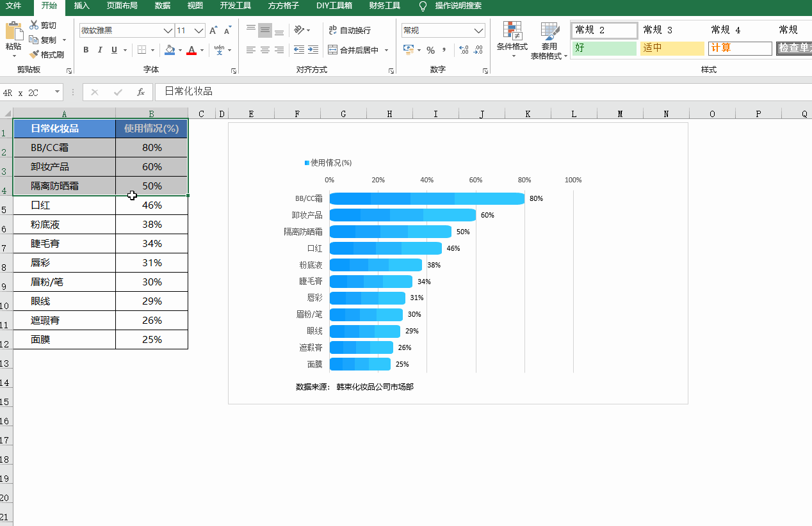Click the increase decimal icon
Viewport: 812px width, 526px height.
coord(464,50)
